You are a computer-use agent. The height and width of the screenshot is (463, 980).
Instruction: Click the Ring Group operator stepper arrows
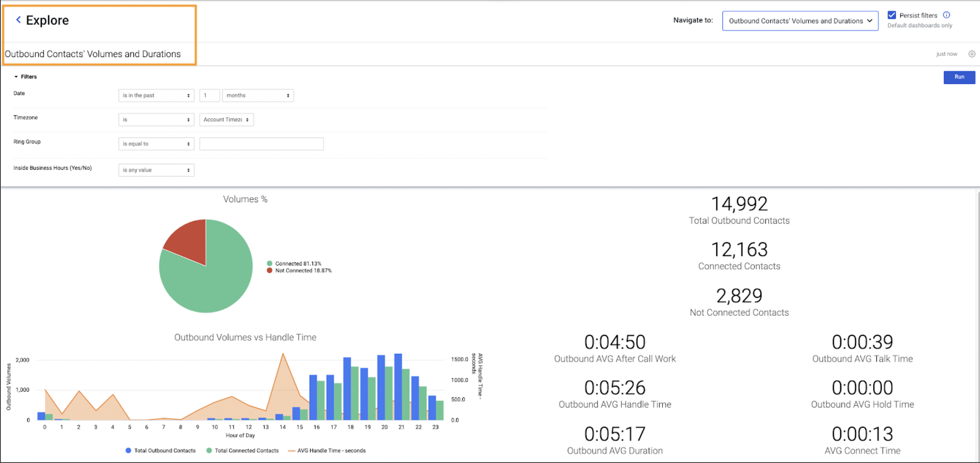point(188,143)
